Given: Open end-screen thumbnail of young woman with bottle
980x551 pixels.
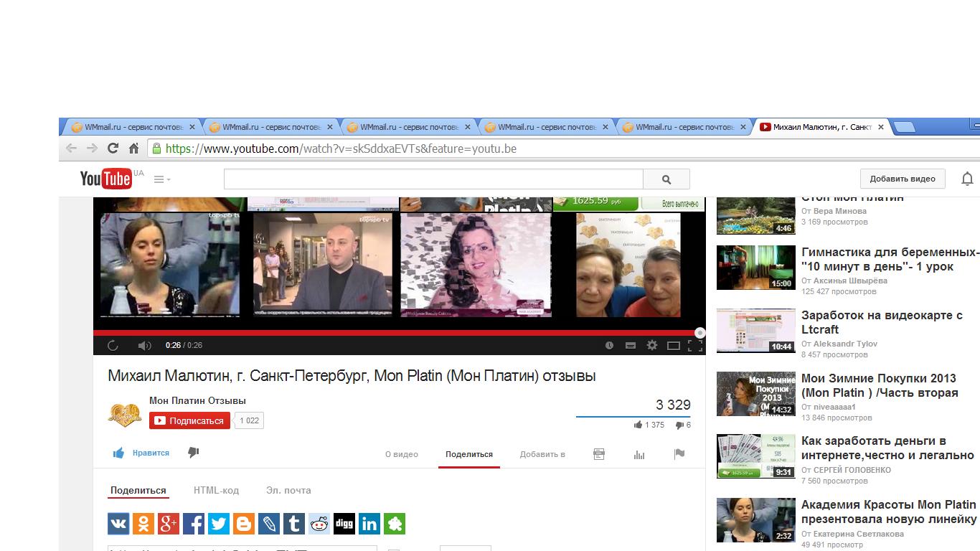Looking at the screenshot, I should 169,264.
